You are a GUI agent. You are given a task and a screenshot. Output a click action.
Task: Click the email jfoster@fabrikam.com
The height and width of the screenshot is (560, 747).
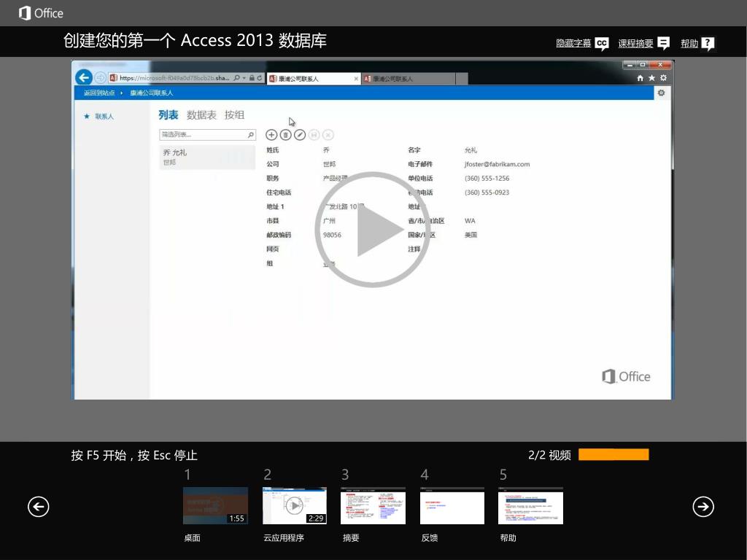click(x=497, y=164)
